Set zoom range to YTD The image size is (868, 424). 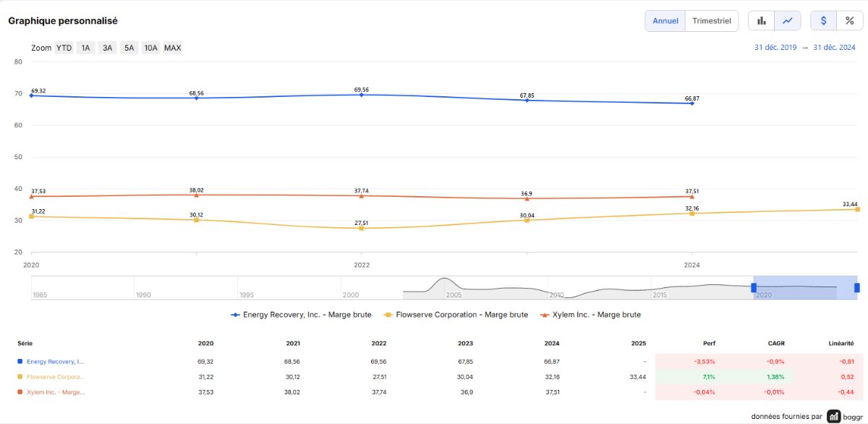point(64,48)
